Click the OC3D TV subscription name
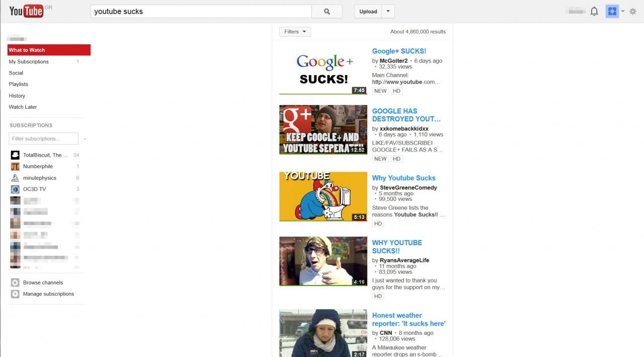644x357 pixels. point(34,189)
